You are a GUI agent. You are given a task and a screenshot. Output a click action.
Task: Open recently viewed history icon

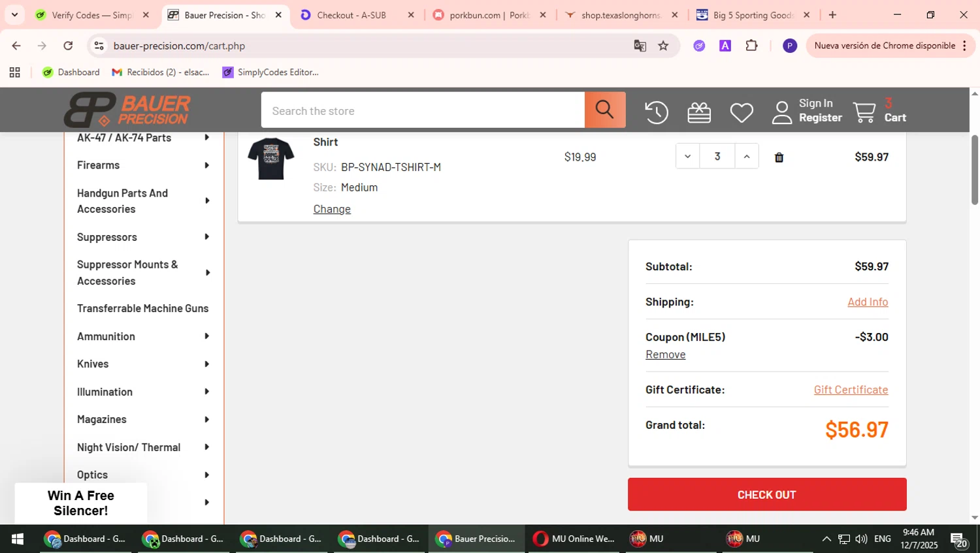[x=657, y=112]
